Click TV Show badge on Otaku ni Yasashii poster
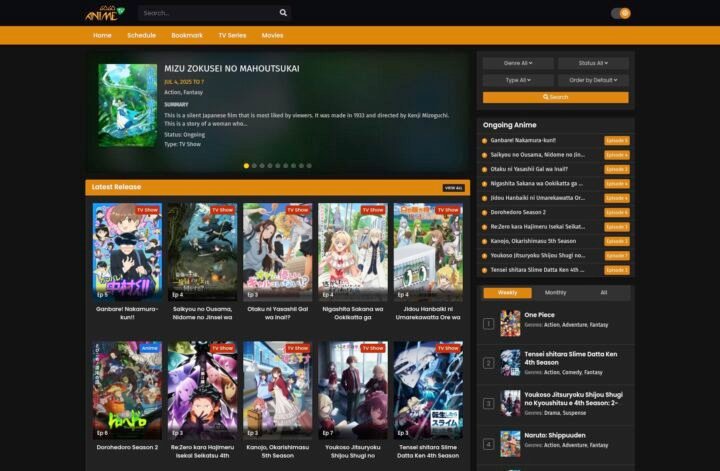Image resolution: width=720 pixels, height=471 pixels. [297, 210]
